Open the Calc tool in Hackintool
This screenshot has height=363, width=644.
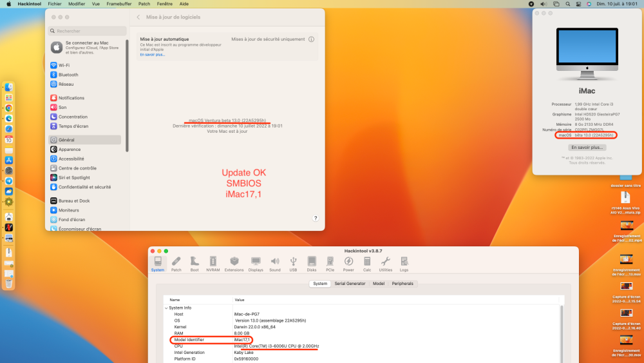pyautogui.click(x=367, y=264)
